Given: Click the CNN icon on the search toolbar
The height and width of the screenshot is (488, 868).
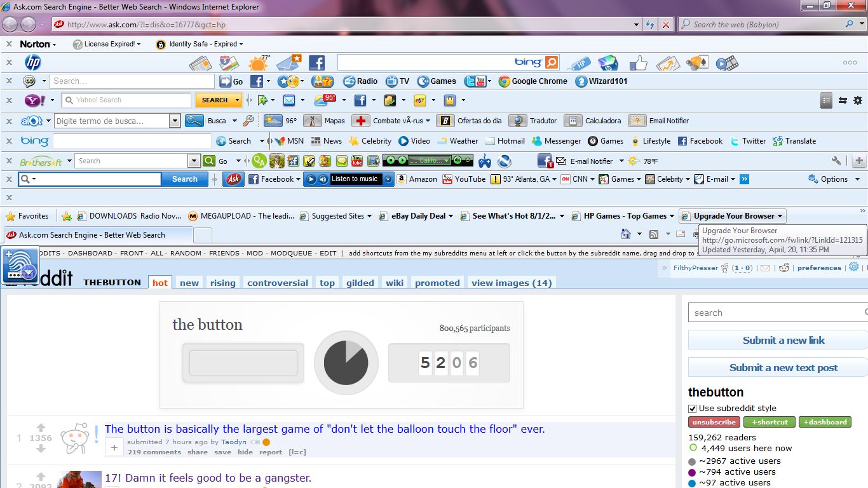Looking at the screenshot, I should point(565,179).
